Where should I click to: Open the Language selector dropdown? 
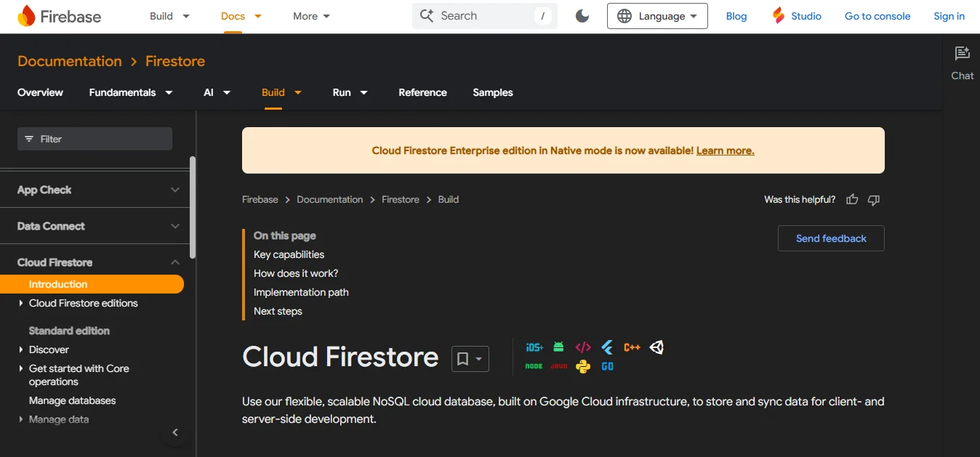coord(656,15)
